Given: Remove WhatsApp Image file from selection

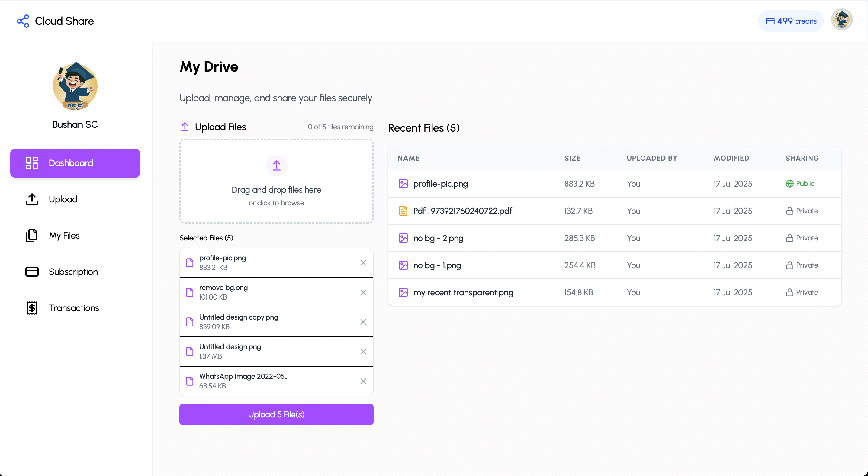Looking at the screenshot, I should pyautogui.click(x=363, y=381).
